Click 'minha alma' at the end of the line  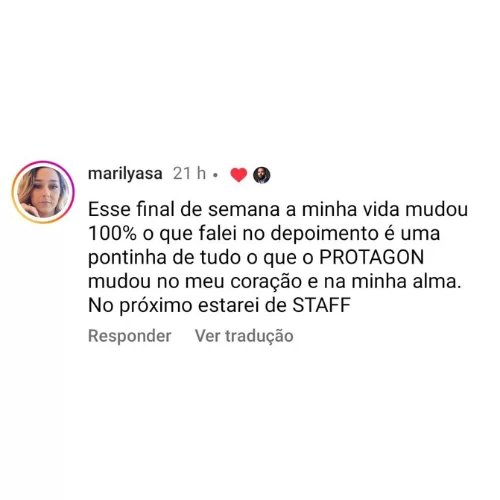(x=406, y=281)
